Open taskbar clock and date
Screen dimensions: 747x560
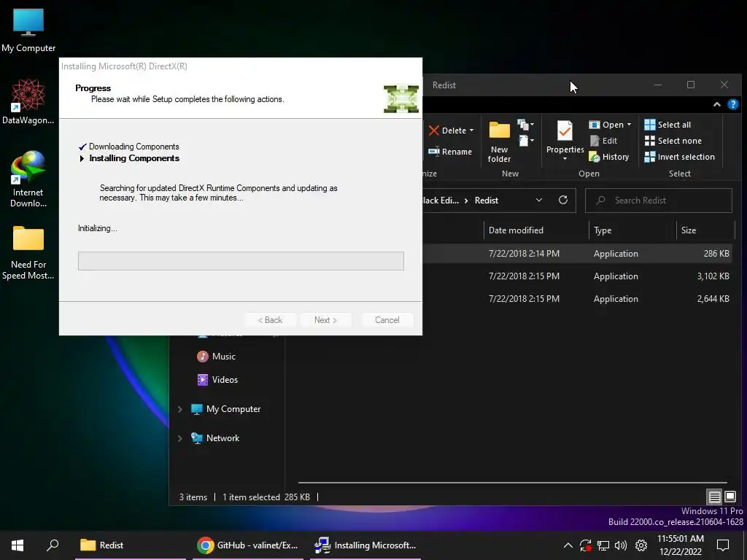coord(681,545)
